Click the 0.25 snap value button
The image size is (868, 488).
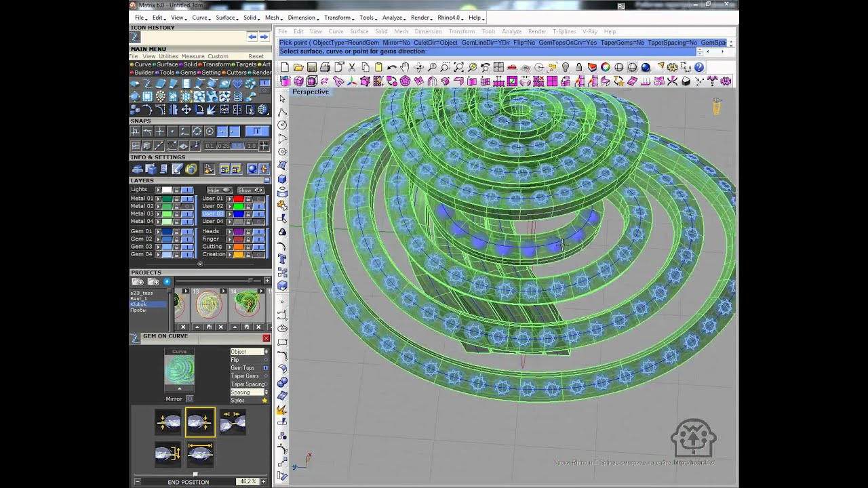coord(223,146)
